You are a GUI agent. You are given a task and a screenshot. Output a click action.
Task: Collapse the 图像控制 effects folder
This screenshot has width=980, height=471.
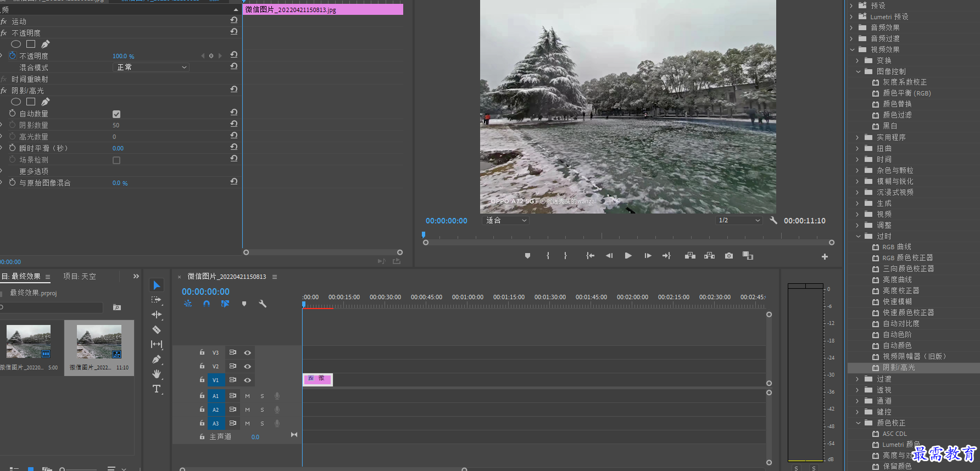858,71
